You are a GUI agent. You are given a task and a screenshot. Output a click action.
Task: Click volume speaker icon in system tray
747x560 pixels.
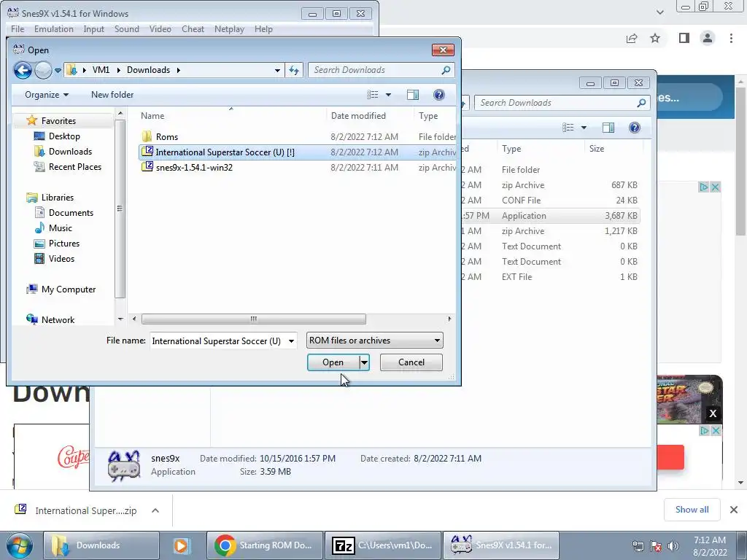point(673,546)
